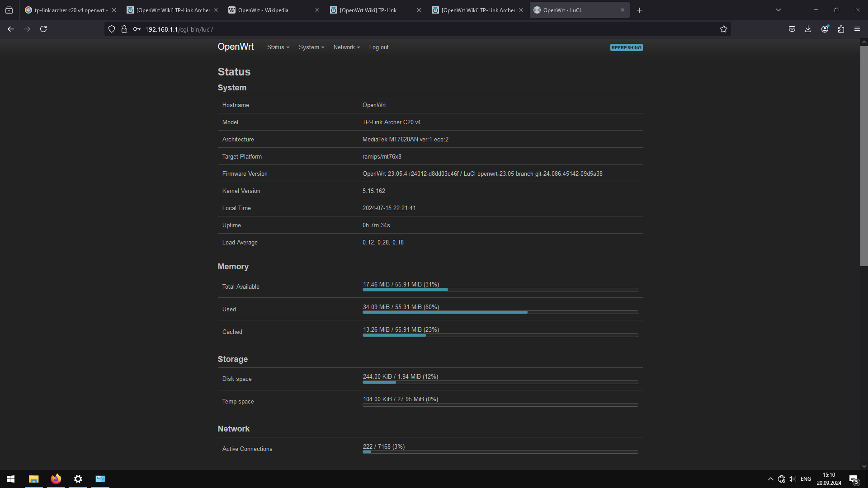Image resolution: width=868 pixels, height=488 pixels.
Task: Click the Log out link
Action: point(378,47)
